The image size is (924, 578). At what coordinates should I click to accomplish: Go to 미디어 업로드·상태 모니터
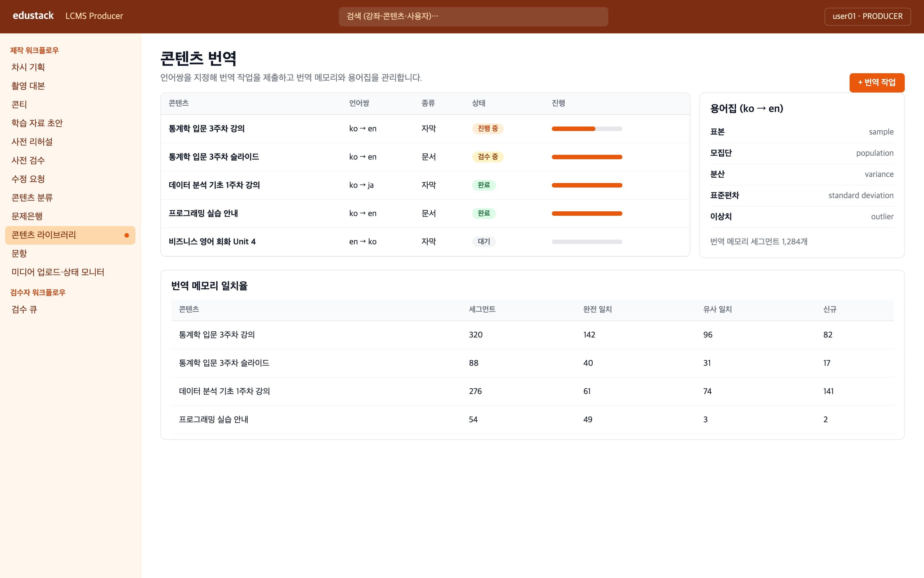pos(70,272)
